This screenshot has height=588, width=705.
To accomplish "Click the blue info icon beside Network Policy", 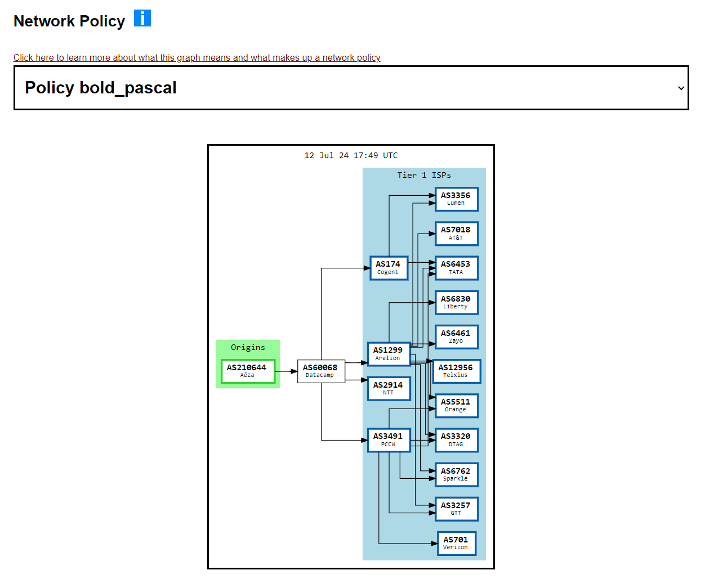I will tap(142, 18).
